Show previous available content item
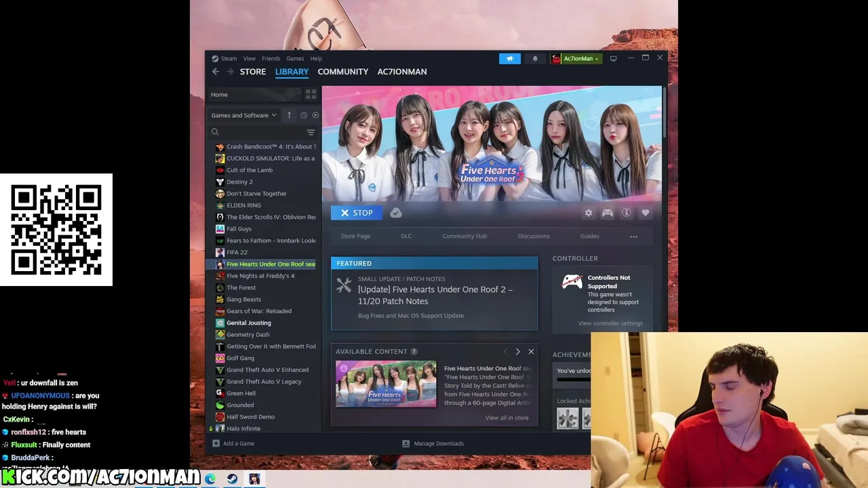This screenshot has height=488, width=868. pos(505,352)
